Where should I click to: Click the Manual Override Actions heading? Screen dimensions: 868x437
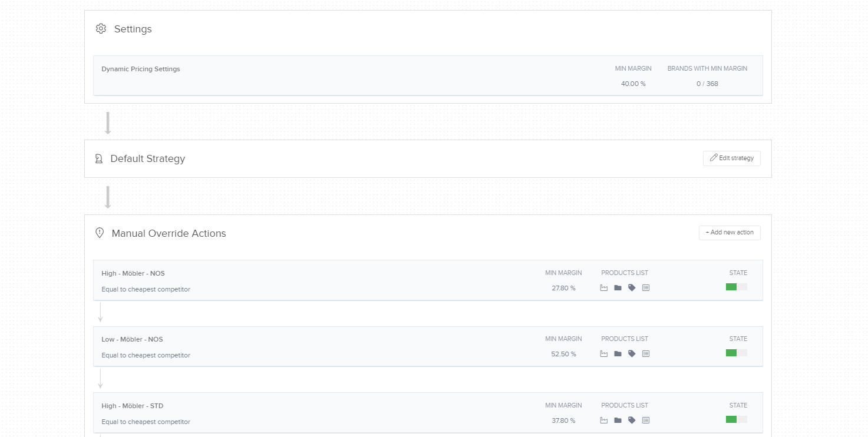pos(169,233)
